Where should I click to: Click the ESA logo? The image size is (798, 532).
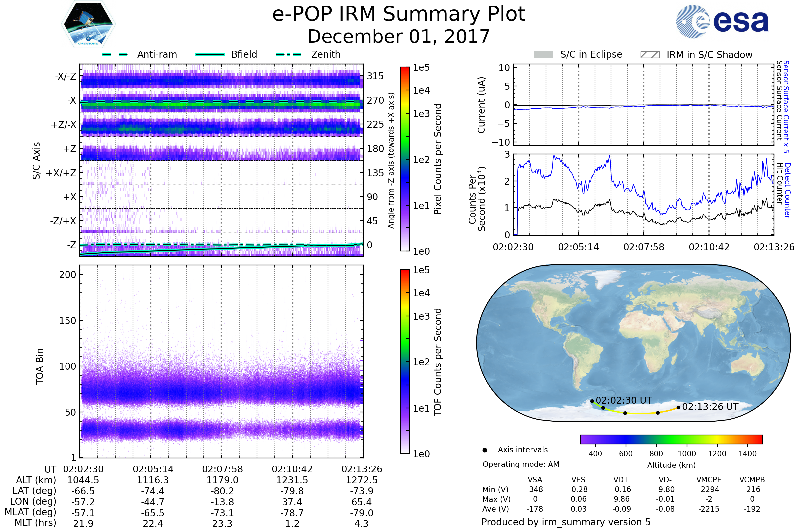[x=722, y=21]
